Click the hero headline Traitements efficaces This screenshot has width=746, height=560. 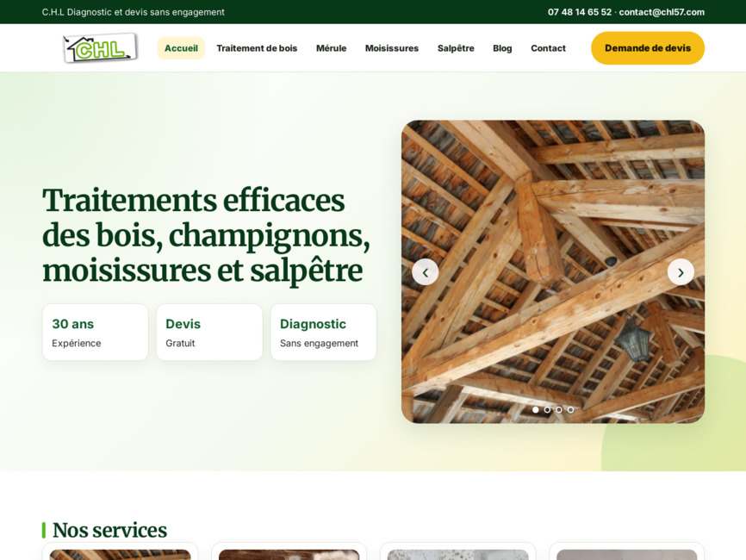[207, 235]
